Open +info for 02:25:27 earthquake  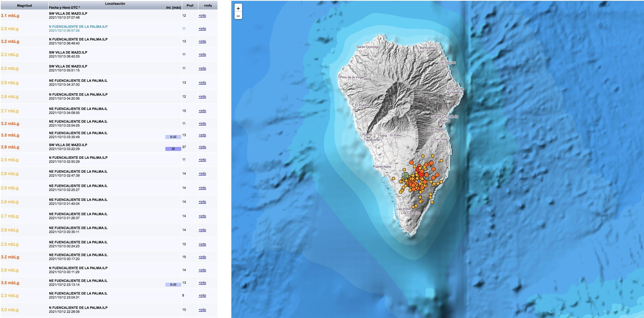tap(202, 188)
